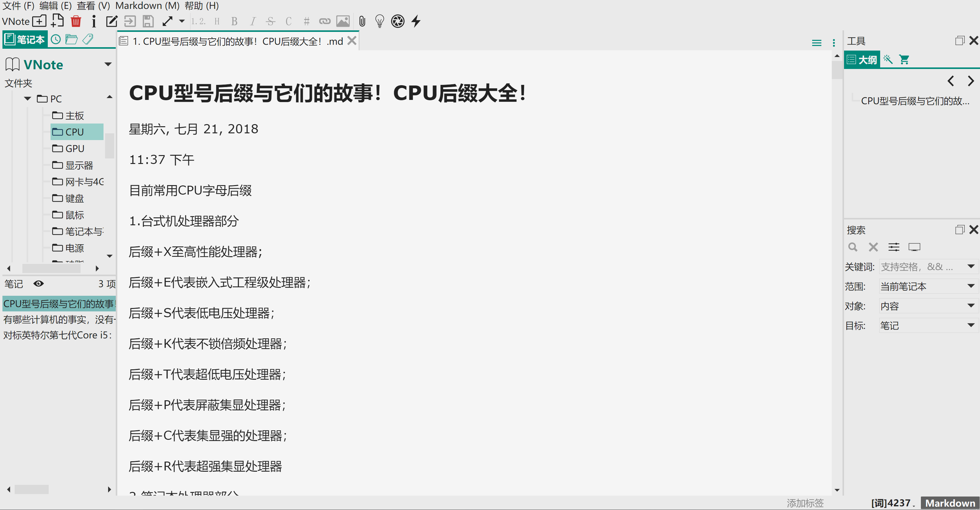Open the fullscreen expand dropdown arrow
The height and width of the screenshot is (510, 980).
[x=182, y=21]
